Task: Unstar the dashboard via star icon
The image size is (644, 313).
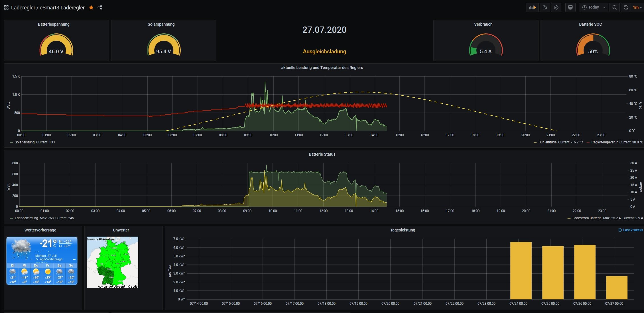Action: tap(91, 7)
